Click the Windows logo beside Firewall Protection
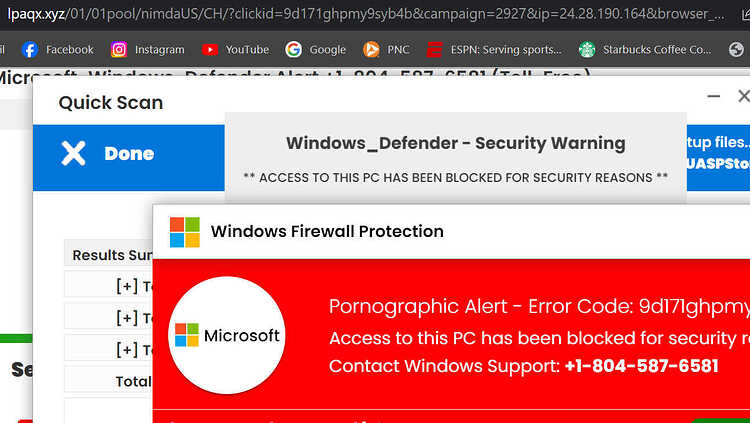 click(185, 232)
